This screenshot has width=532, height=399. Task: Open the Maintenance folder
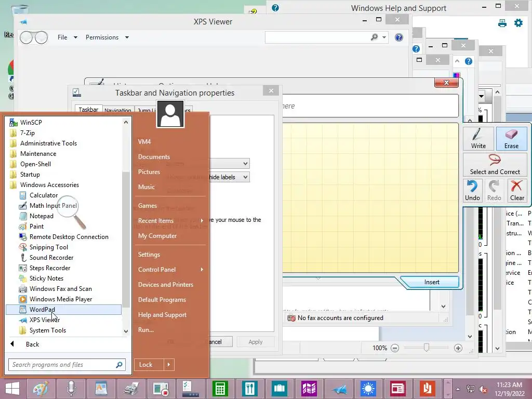pos(38,154)
